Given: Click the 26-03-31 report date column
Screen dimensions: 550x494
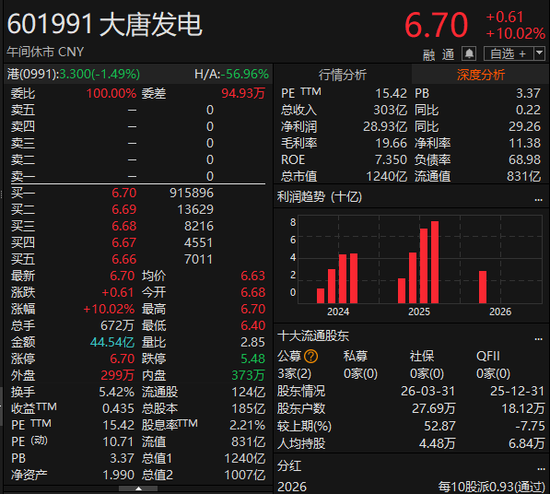Looking at the screenshot, I should [x=428, y=391].
